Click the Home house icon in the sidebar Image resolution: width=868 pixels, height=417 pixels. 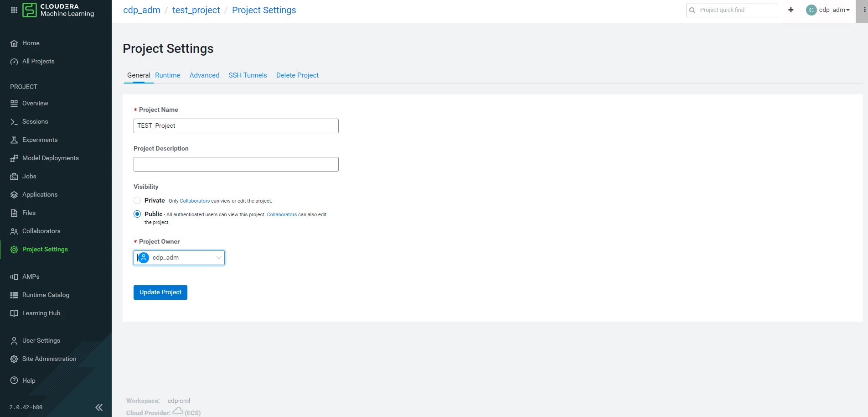[x=14, y=43]
